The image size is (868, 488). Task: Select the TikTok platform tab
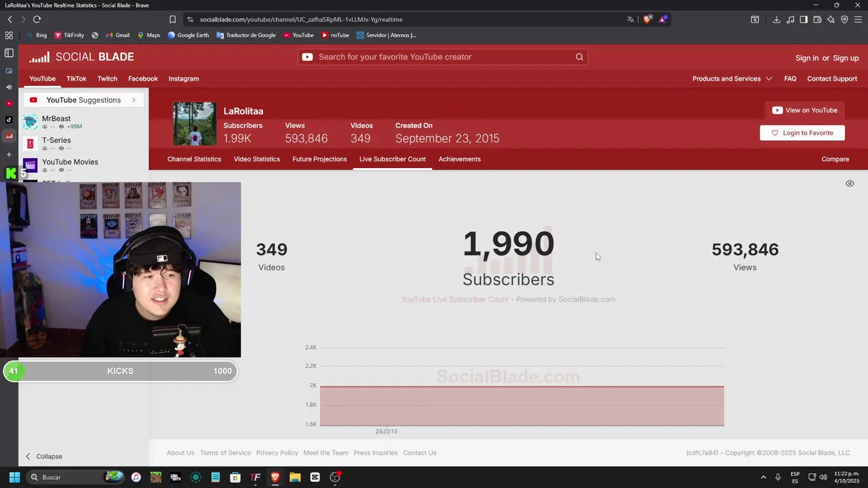point(76,79)
